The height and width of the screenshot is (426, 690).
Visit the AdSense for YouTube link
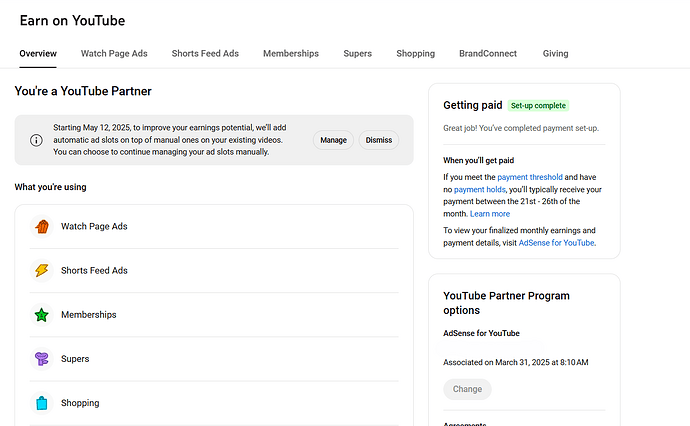(x=556, y=243)
